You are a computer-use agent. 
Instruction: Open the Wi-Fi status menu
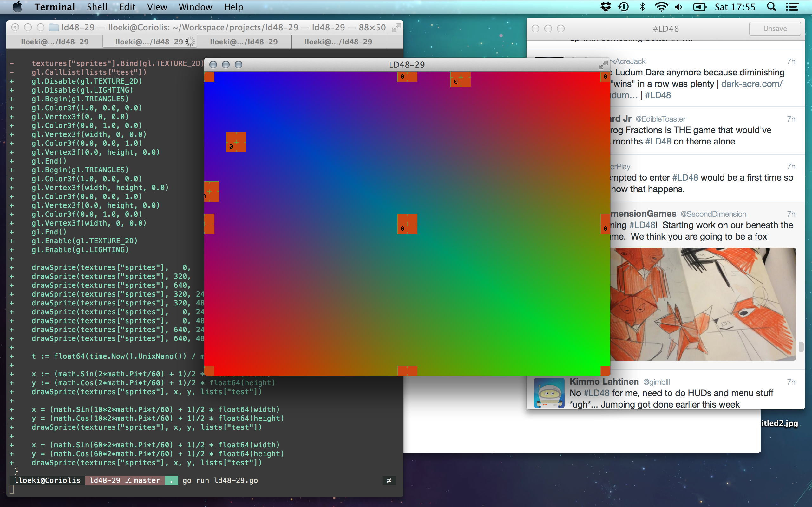pyautogui.click(x=661, y=7)
